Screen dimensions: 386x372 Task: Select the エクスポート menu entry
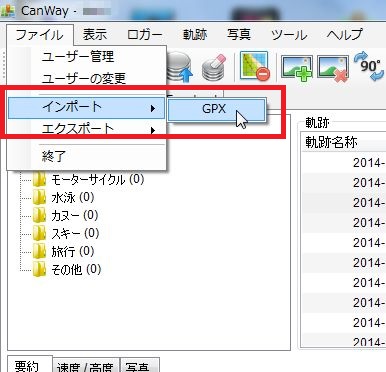87,129
